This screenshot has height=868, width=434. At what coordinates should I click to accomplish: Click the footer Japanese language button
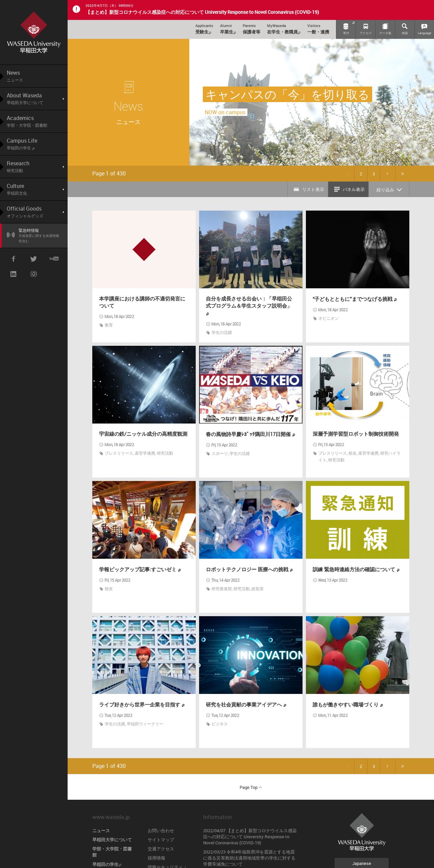click(x=362, y=863)
